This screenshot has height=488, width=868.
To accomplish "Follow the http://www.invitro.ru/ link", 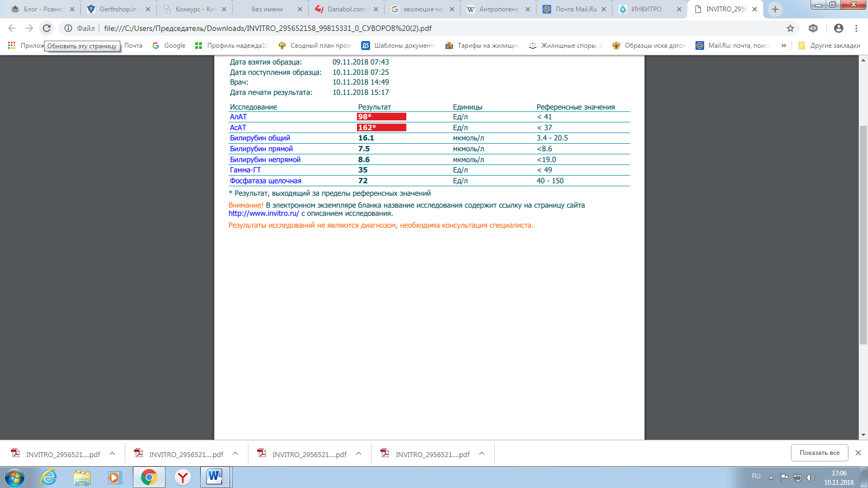I will click(263, 214).
